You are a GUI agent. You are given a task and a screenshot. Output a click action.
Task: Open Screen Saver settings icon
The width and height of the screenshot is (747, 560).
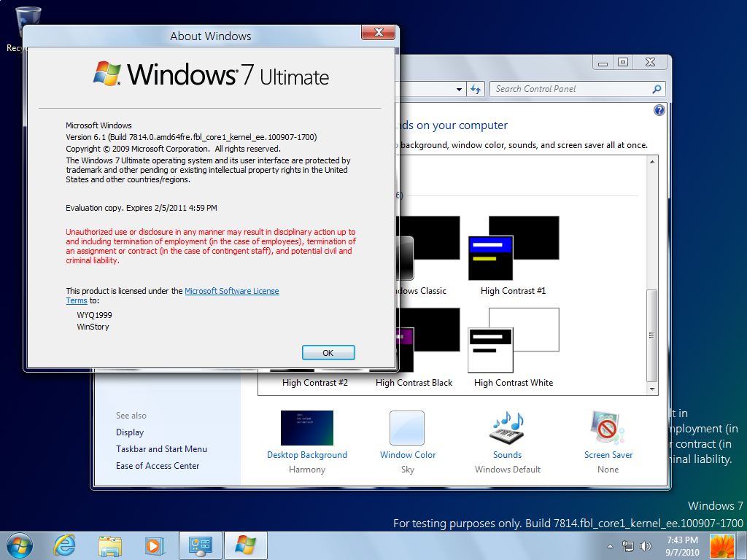(608, 428)
